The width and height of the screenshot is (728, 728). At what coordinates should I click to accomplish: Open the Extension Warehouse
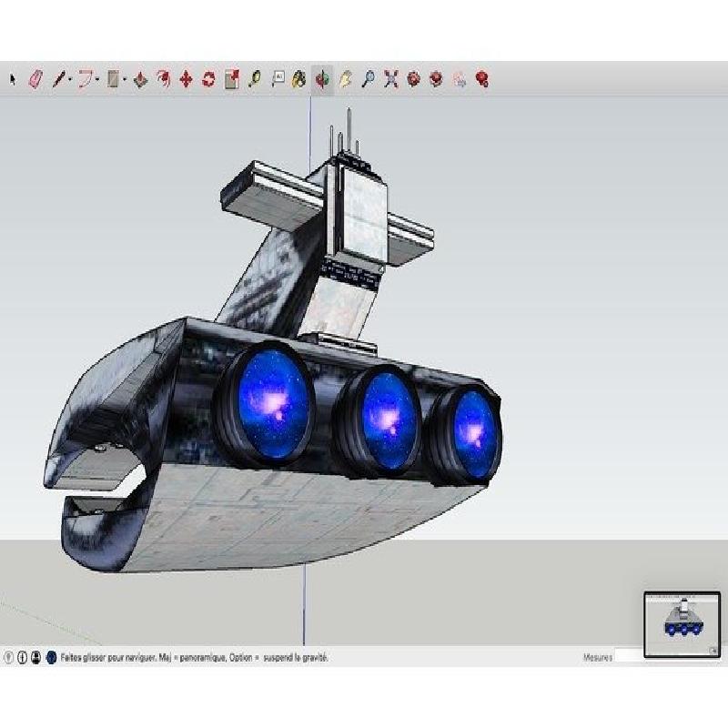pyautogui.click(x=437, y=79)
